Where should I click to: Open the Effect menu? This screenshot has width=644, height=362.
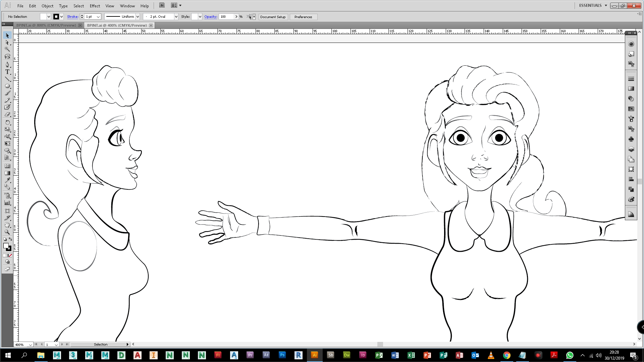point(95,6)
